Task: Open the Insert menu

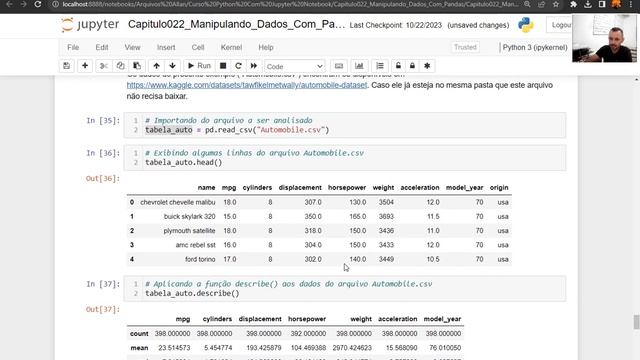Action: pos(166,47)
